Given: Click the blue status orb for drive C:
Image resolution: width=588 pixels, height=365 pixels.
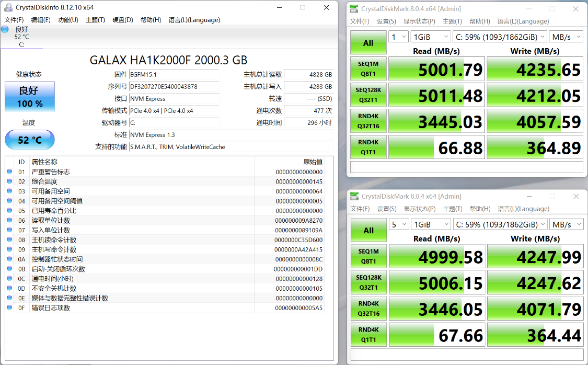Looking at the screenshot, I should point(5,30).
